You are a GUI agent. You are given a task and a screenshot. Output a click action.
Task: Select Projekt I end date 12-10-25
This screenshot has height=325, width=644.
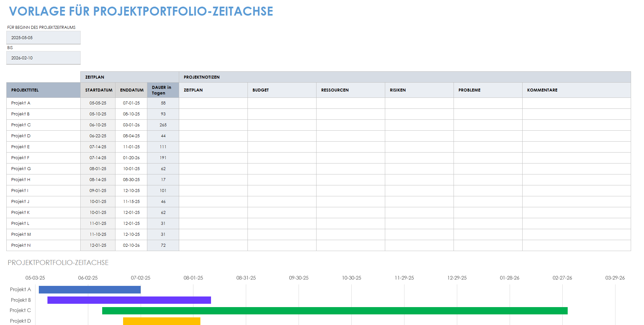[131, 191]
